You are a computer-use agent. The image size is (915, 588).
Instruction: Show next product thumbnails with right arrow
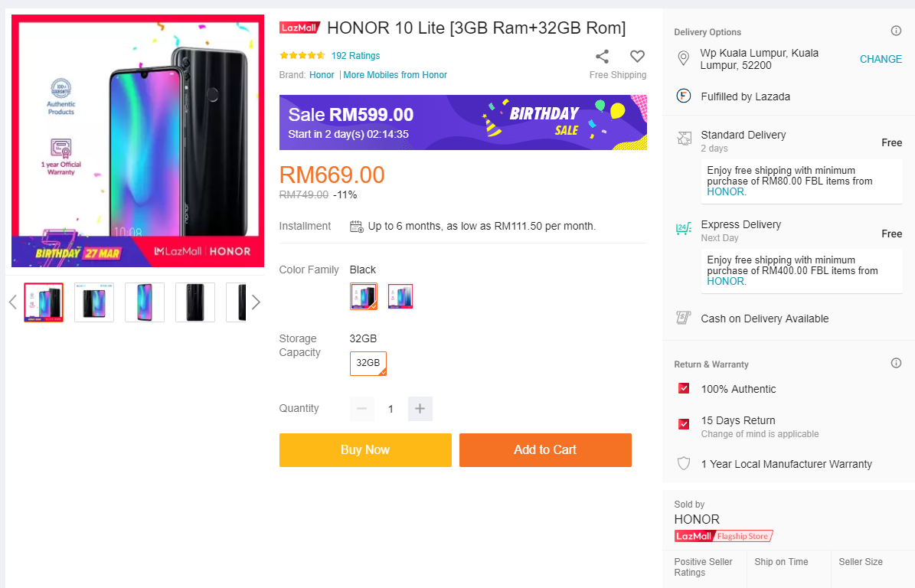(x=256, y=302)
